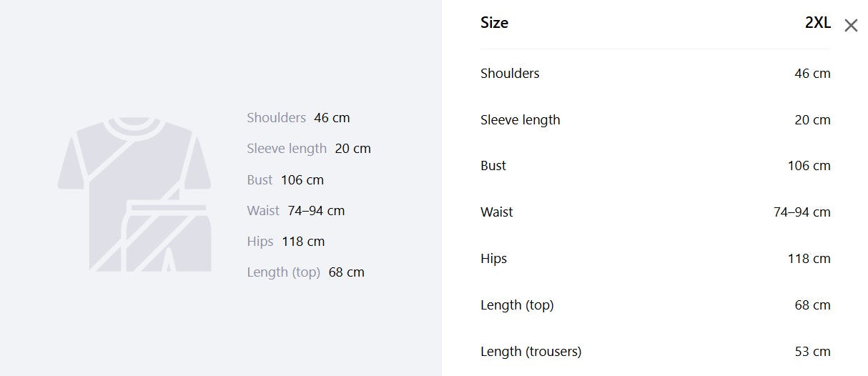Select the 2XL size label
Screen dimensions: 868x376
coord(817,23)
